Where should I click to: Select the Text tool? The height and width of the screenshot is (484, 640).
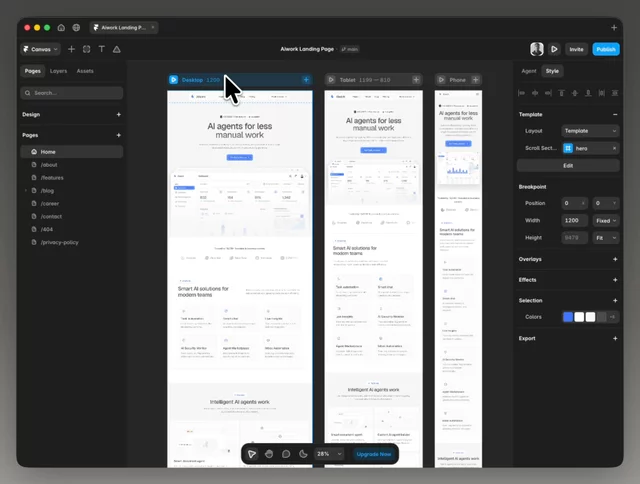[102, 49]
